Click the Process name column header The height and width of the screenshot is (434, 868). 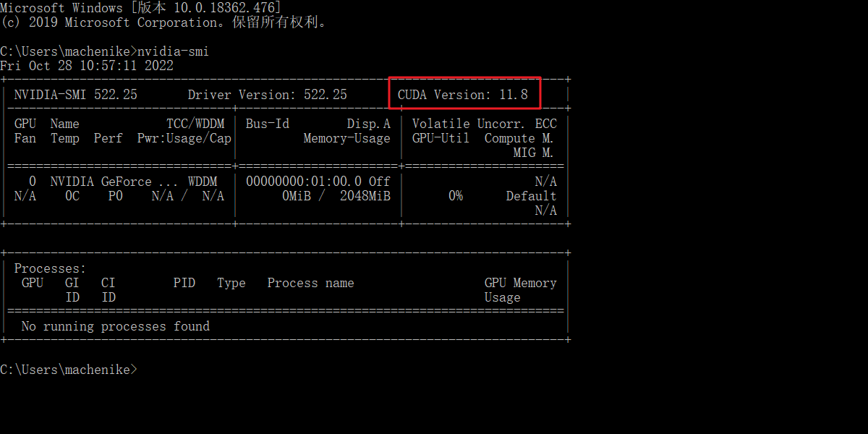click(311, 283)
